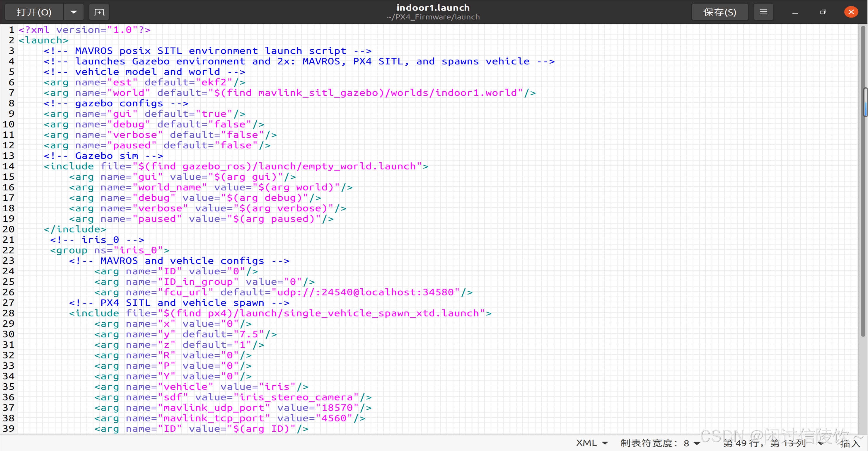The width and height of the screenshot is (868, 451).
Task: Minimize the gedit window
Action: [795, 13]
